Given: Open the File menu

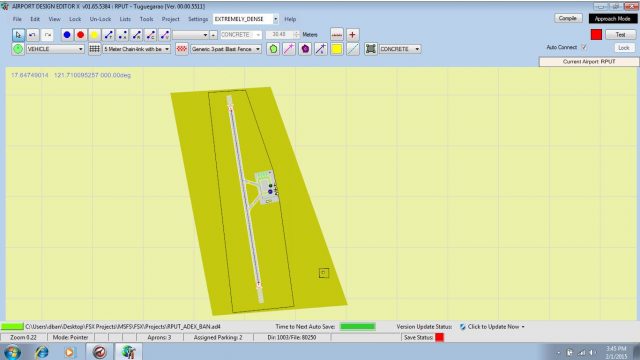Looking at the screenshot, I should tap(17, 19).
